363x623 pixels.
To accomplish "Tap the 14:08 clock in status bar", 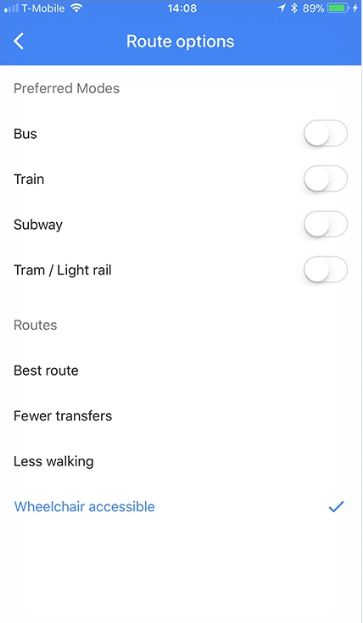I will [182, 8].
